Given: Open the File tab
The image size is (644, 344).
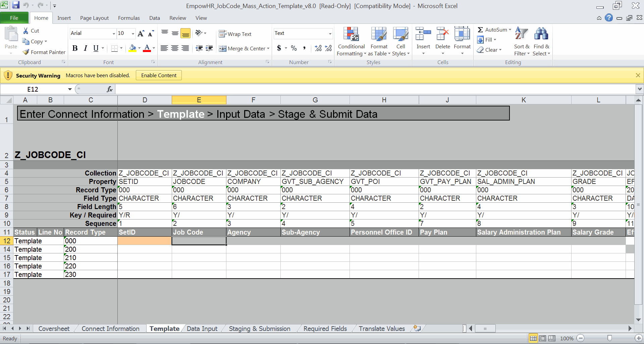Looking at the screenshot, I should coord(14,18).
